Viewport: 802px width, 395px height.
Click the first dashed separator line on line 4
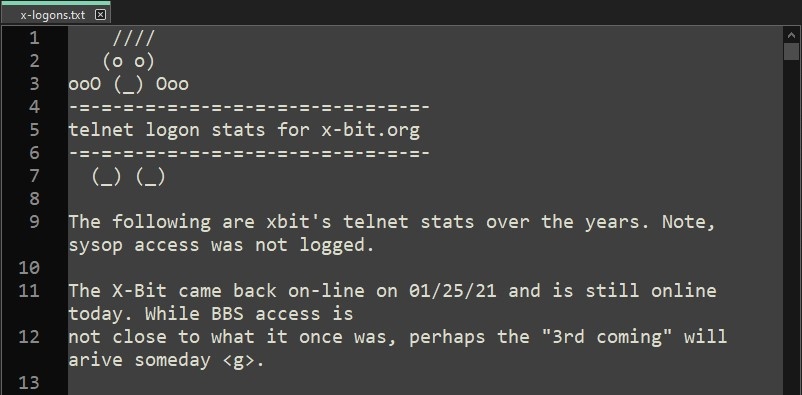pyautogui.click(x=249, y=107)
